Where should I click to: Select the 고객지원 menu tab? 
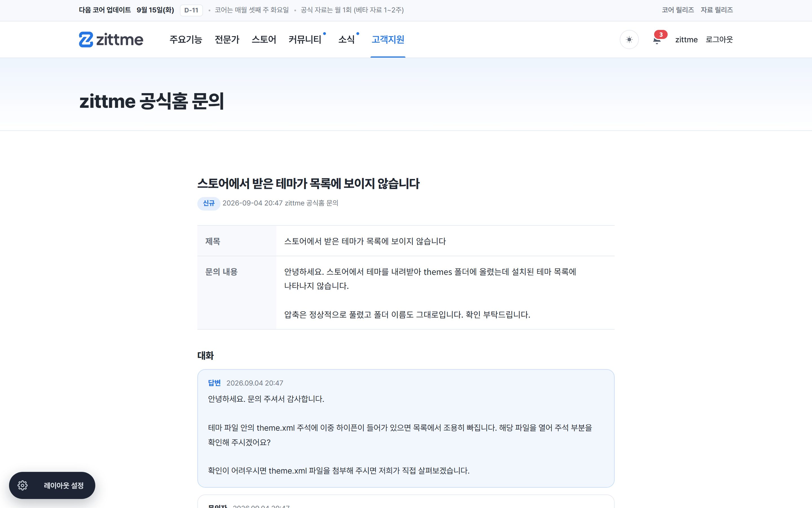pyautogui.click(x=388, y=40)
